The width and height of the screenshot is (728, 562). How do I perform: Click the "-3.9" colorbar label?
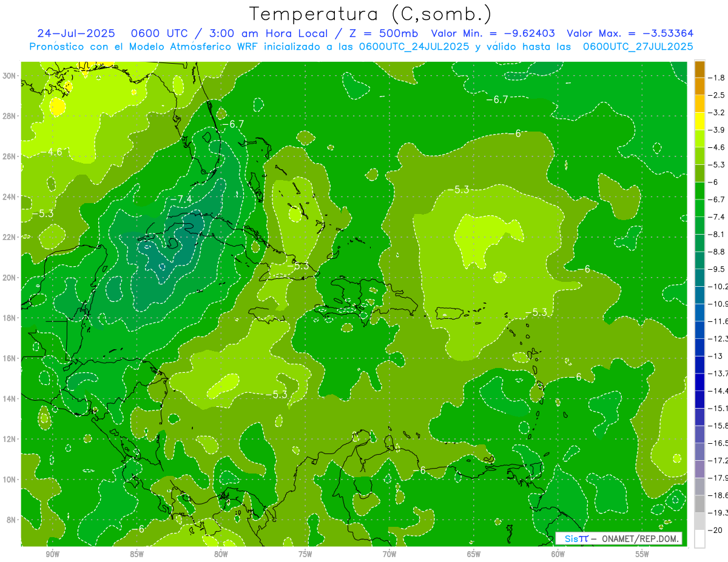coord(717,130)
